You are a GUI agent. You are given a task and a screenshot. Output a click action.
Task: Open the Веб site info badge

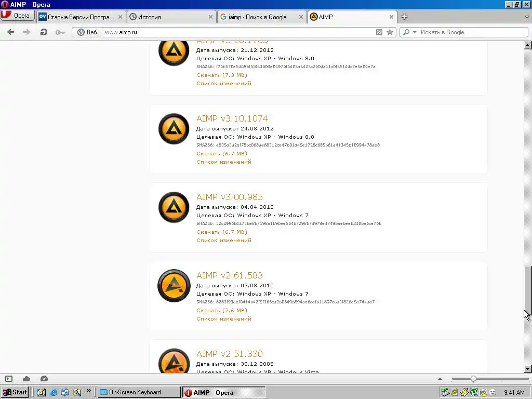(87, 32)
